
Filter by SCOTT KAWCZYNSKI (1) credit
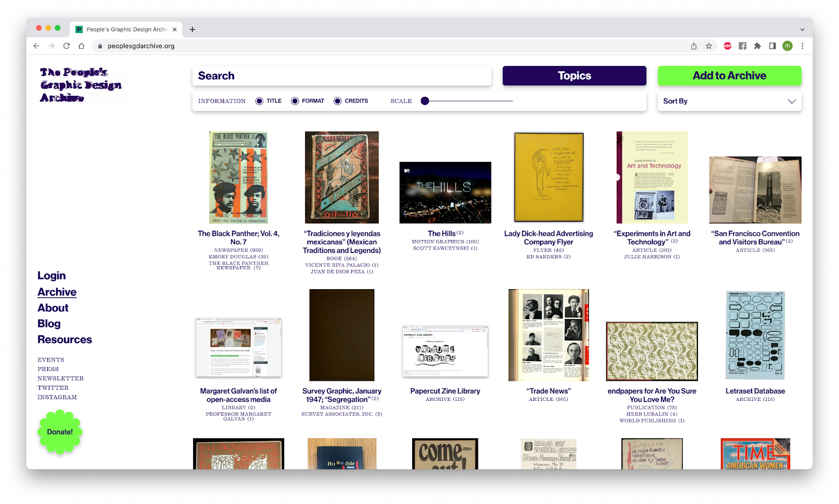pyautogui.click(x=445, y=248)
